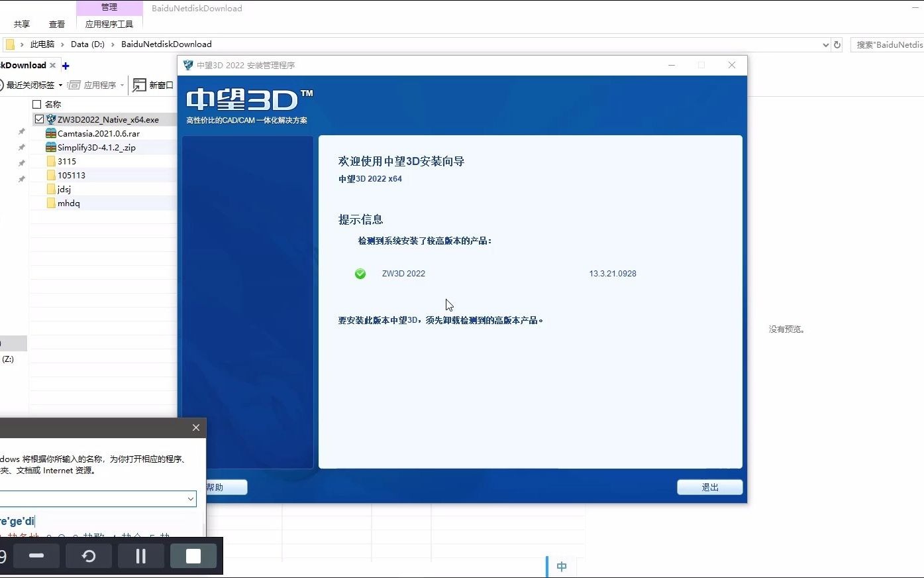Switch to the 查看 ribbon tab
The image size is (924, 578).
[56, 23]
